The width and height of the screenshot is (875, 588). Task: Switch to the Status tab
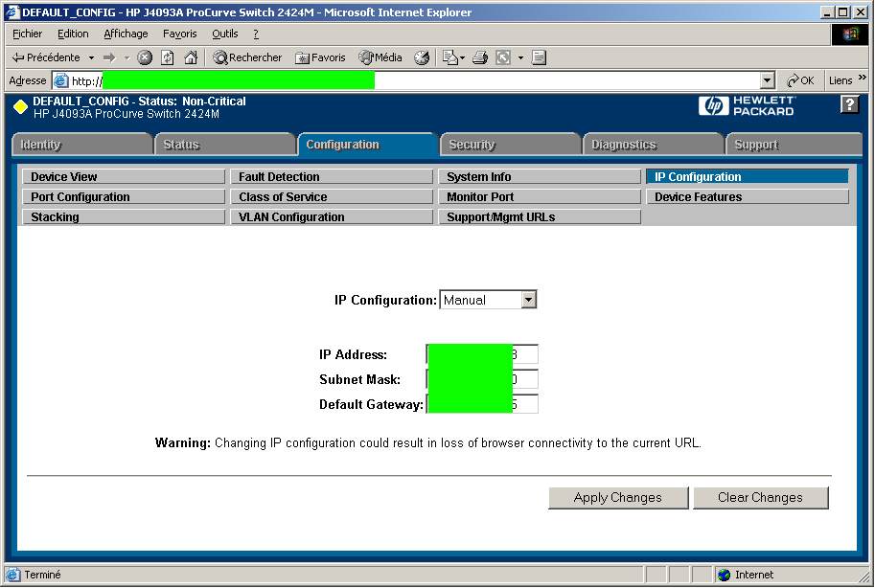(x=225, y=145)
